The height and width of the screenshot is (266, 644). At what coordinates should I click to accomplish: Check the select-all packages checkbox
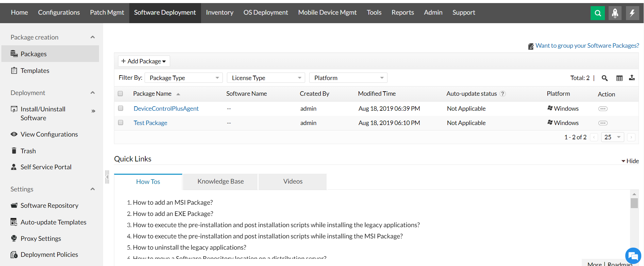pos(120,94)
